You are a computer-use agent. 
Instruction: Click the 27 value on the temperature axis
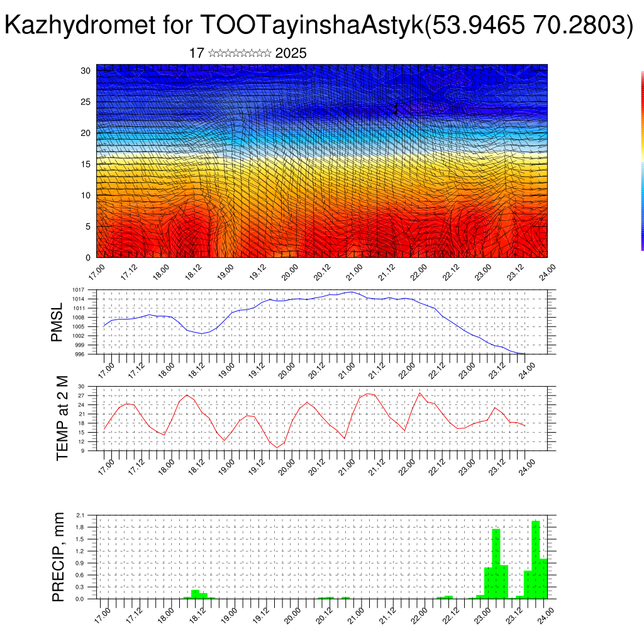pos(81,396)
